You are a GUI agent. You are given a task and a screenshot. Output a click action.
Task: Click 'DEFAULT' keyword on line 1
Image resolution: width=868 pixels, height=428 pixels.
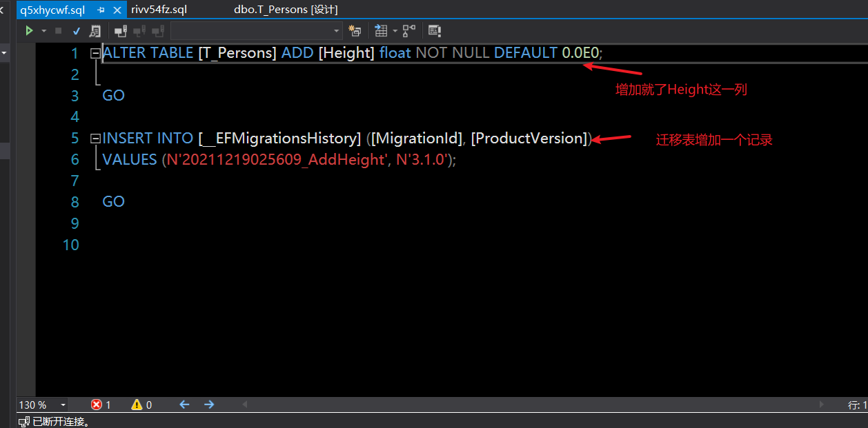click(x=526, y=53)
